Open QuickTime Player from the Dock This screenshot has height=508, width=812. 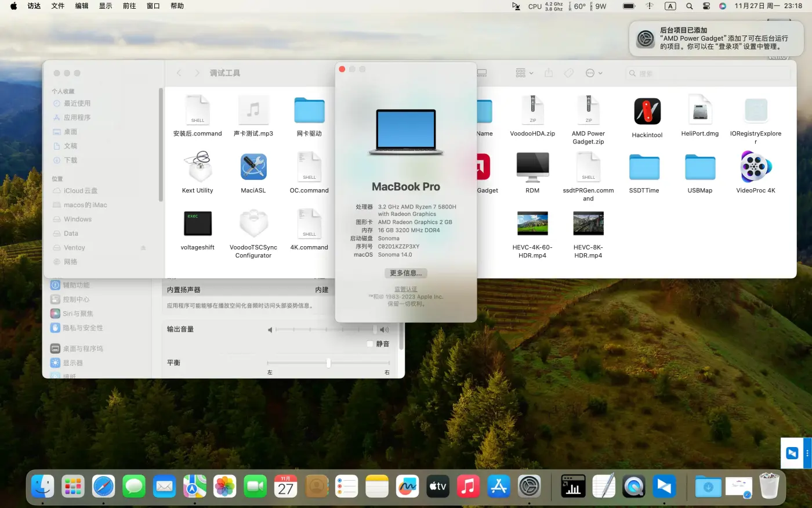633,487
